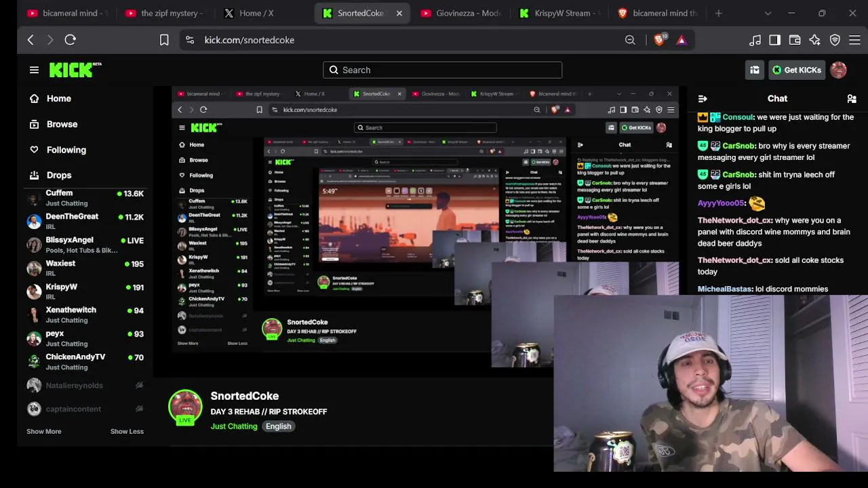Open the profile avatar menu
868x488 pixels.
click(x=838, y=70)
